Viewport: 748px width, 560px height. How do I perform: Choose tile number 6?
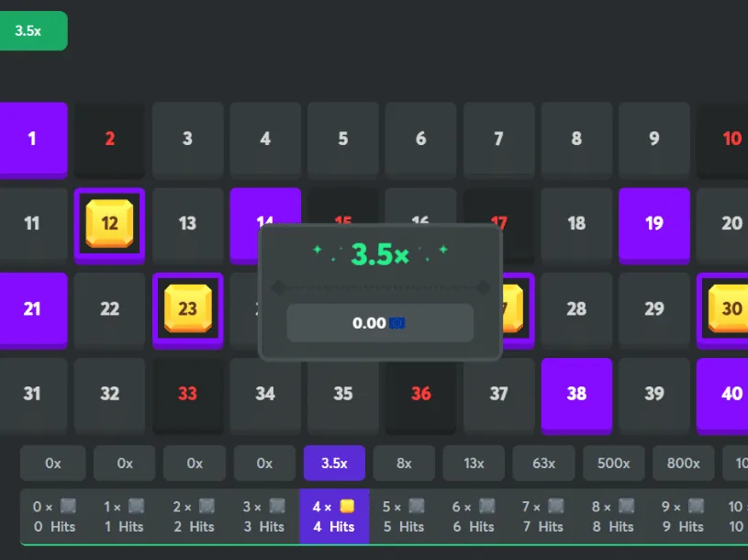coord(420,140)
